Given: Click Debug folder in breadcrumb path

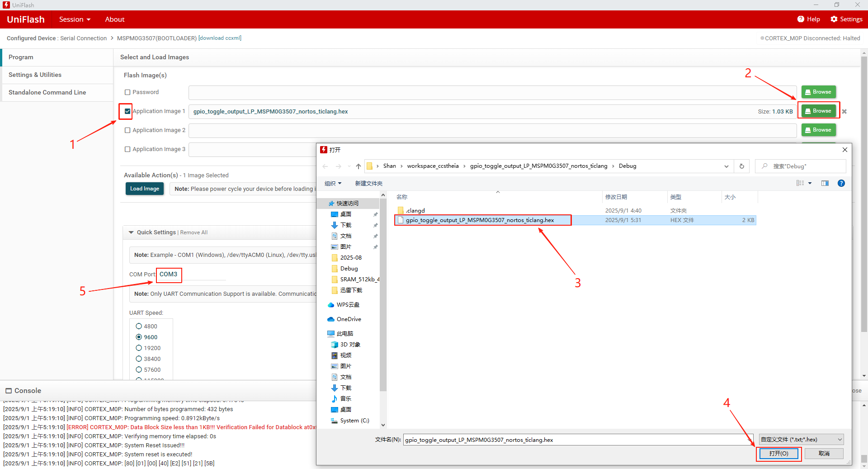Looking at the screenshot, I should 627,166.
